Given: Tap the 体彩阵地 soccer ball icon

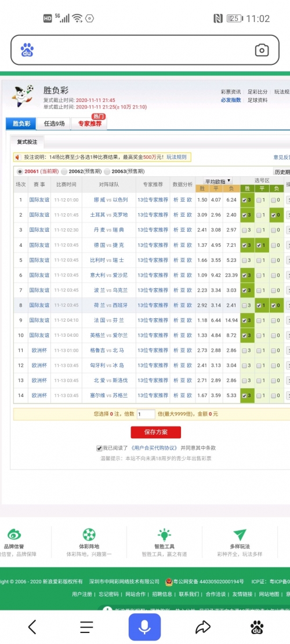Looking at the screenshot, I should coord(89,534).
